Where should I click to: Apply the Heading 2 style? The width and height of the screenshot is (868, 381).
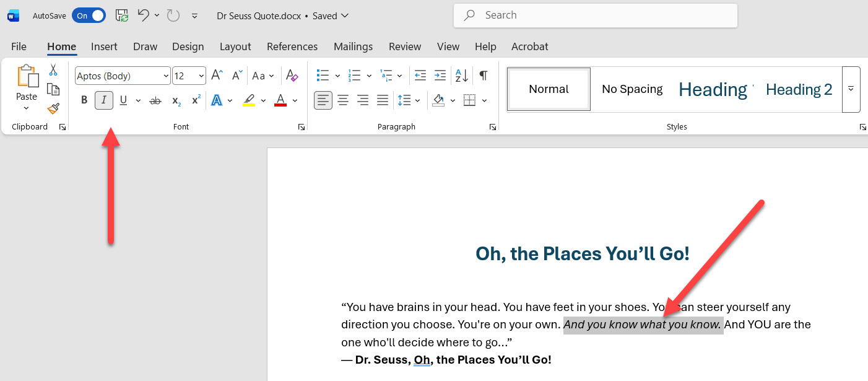click(799, 89)
